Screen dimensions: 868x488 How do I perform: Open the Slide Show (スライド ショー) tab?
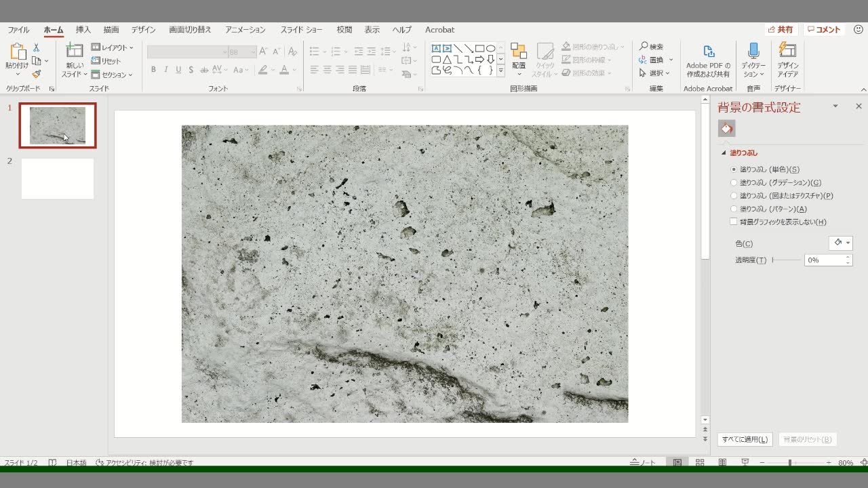pyautogui.click(x=302, y=30)
